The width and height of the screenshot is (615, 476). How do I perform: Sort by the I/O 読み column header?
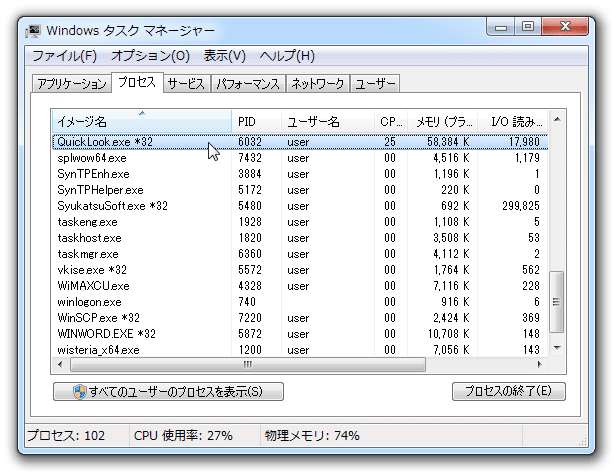513,122
